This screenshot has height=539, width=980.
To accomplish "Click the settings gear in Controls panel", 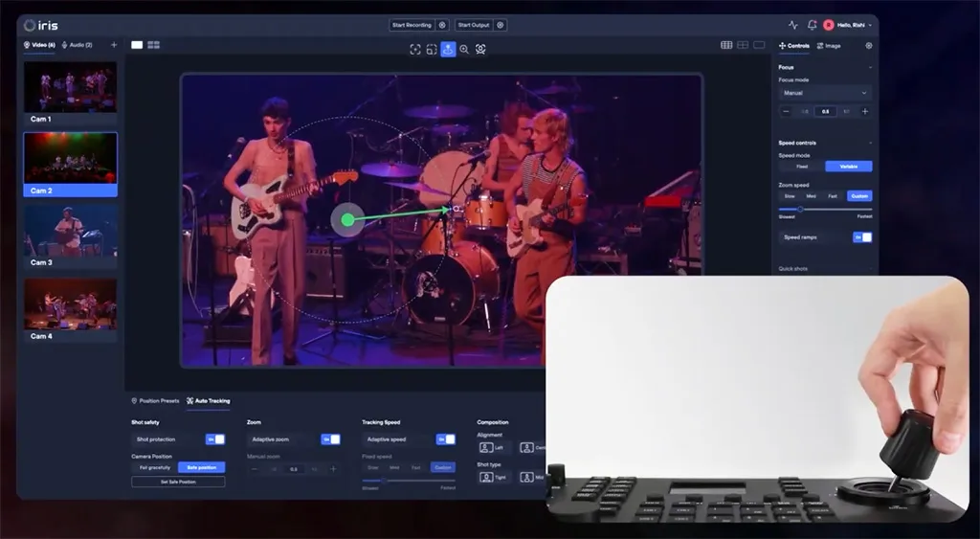I will click(x=869, y=45).
